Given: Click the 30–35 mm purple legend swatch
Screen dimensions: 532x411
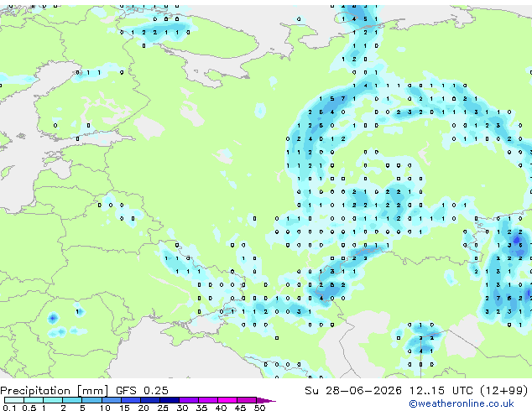Looking at the screenshot, I should click(x=189, y=400).
